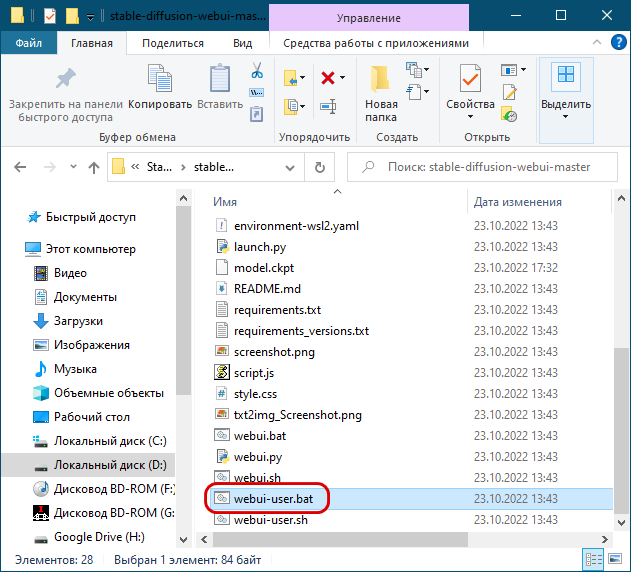This screenshot has height=572, width=631.
Task: Click the History icon in Open group
Action: (x=509, y=114)
